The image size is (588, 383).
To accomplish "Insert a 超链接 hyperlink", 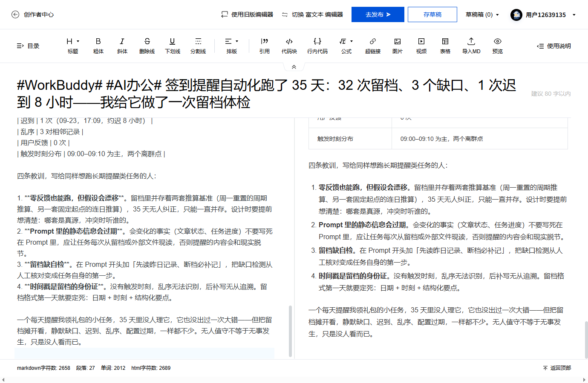I will tap(373, 46).
